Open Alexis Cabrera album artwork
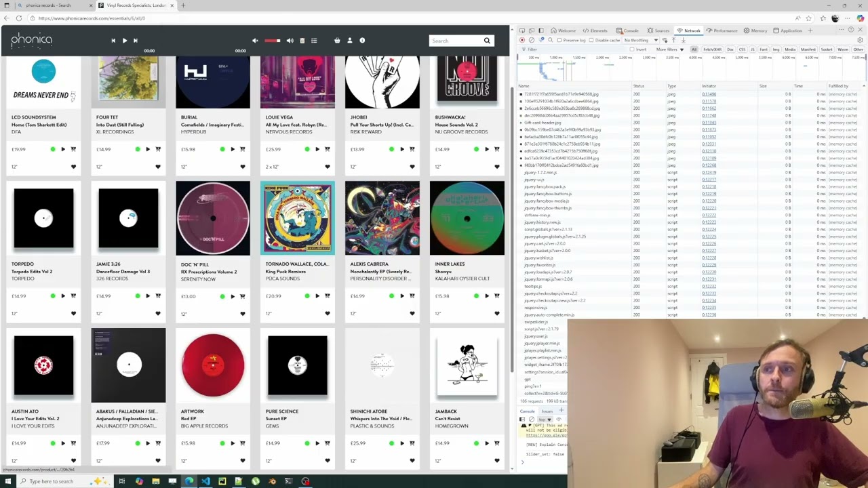The image size is (868, 488). click(382, 218)
